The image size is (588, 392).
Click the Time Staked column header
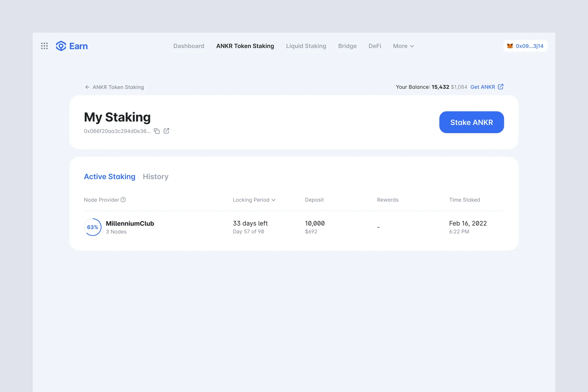click(465, 200)
